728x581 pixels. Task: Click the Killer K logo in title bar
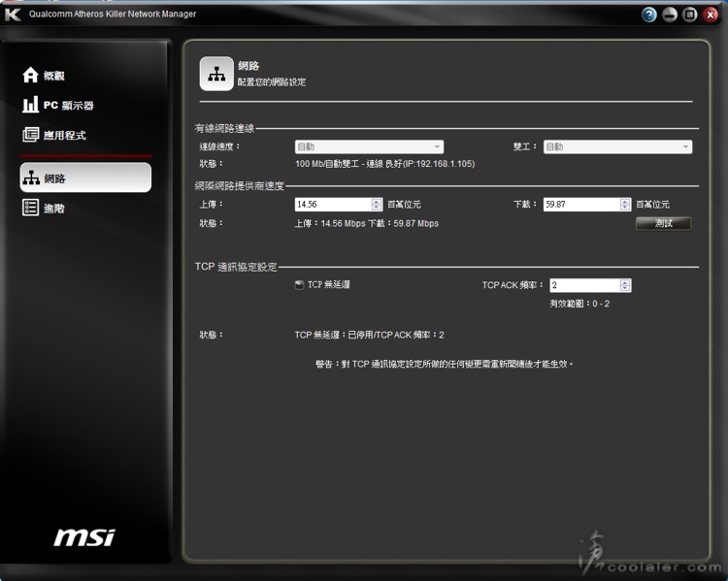(13, 15)
